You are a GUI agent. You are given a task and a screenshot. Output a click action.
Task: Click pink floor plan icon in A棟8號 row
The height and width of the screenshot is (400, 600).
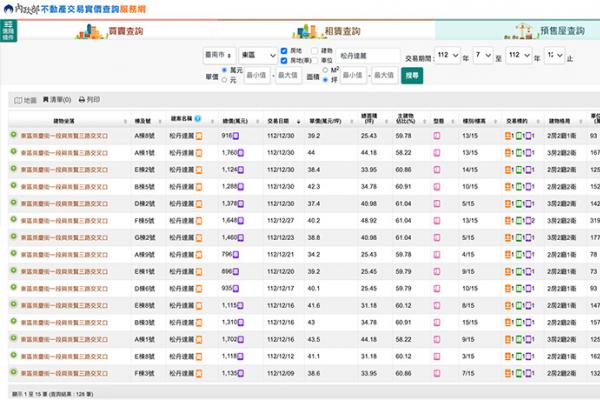pyautogui.click(x=437, y=136)
